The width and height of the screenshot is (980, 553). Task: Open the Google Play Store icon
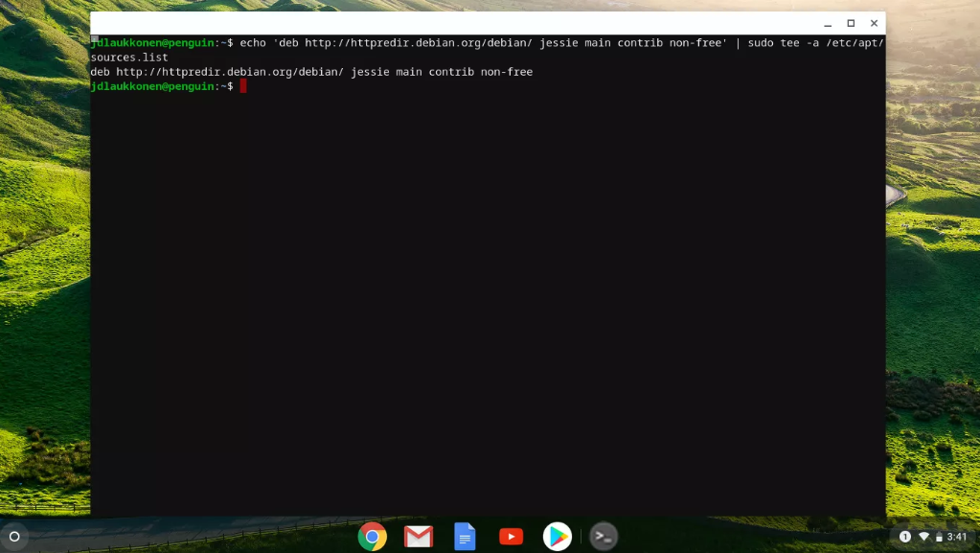click(x=557, y=537)
